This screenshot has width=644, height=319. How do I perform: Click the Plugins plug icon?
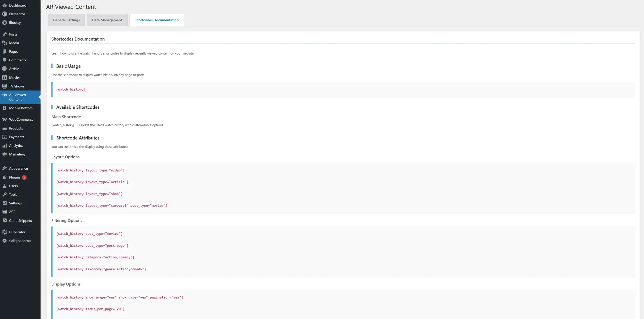click(5, 177)
